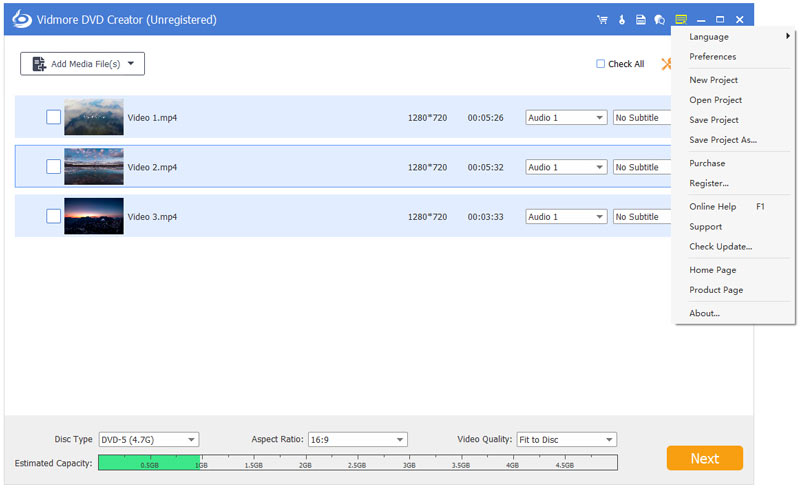The image size is (800, 490).
Task: Select the checkbox next to Video 3.mp4
Action: tap(53, 216)
